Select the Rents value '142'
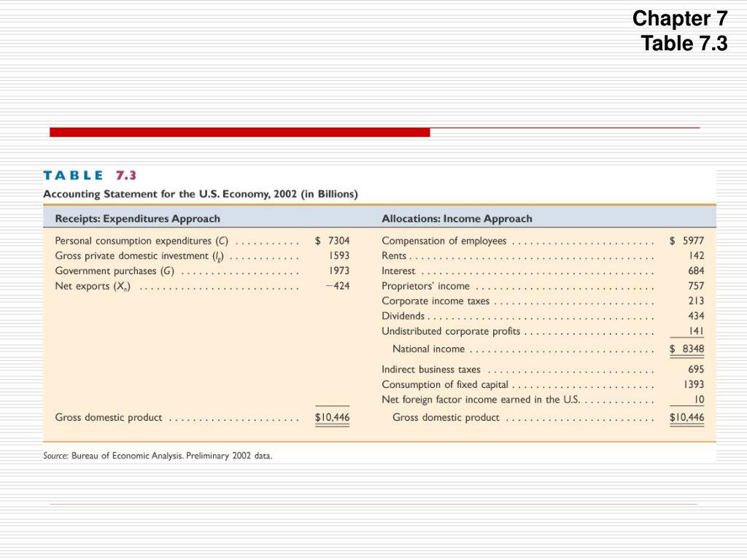 tap(697, 256)
